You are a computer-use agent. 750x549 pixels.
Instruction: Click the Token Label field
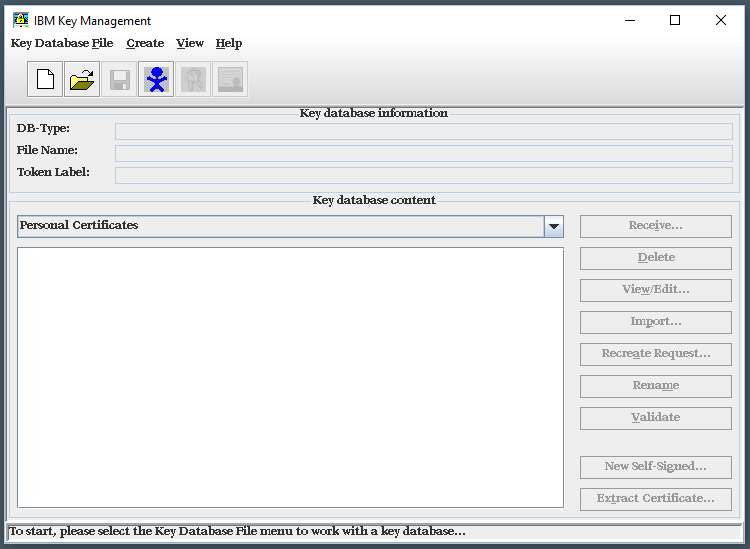pyautogui.click(x=424, y=176)
